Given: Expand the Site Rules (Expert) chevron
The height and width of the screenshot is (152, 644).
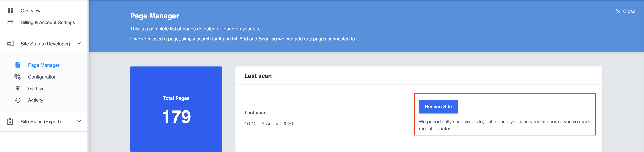Looking at the screenshot, I should pyautogui.click(x=79, y=121).
